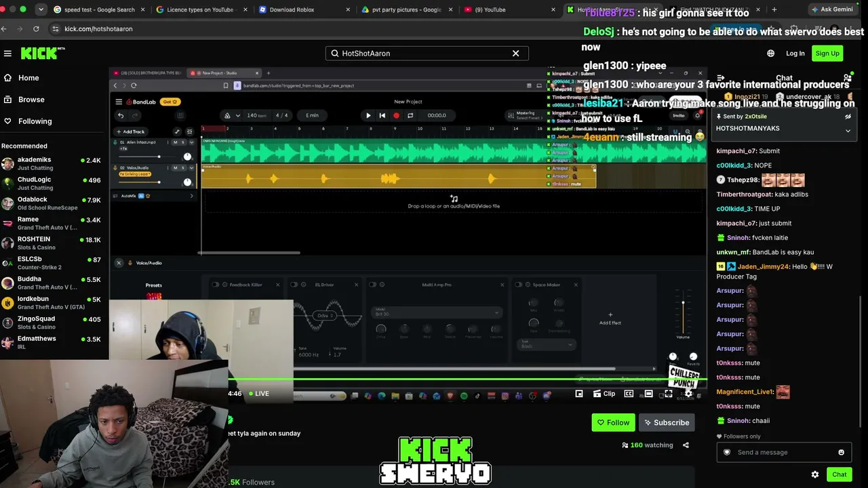Image resolution: width=868 pixels, height=488 pixels.
Task: Open the Space Maker Type dropdown
Action: pos(546,344)
